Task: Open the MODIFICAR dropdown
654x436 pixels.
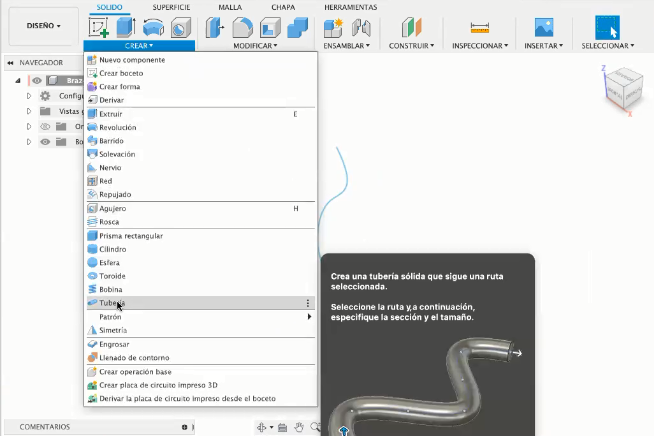Action: pyautogui.click(x=255, y=45)
